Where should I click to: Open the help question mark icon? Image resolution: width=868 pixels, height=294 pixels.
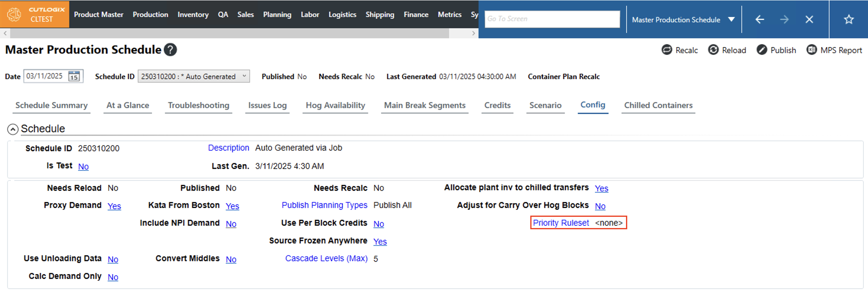[170, 50]
